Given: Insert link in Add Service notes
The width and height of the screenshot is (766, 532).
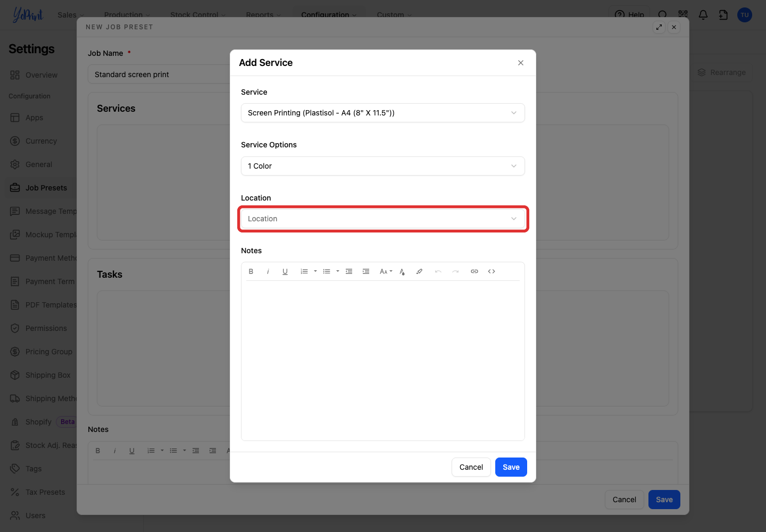Looking at the screenshot, I should (474, 271).
